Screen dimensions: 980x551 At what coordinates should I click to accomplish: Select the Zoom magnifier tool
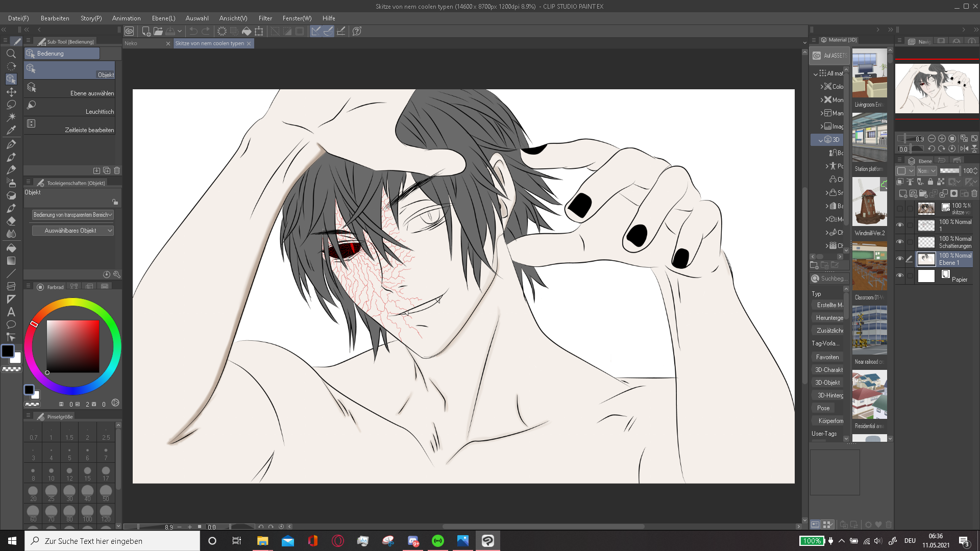pyautogui.click(x=11, y=54)
